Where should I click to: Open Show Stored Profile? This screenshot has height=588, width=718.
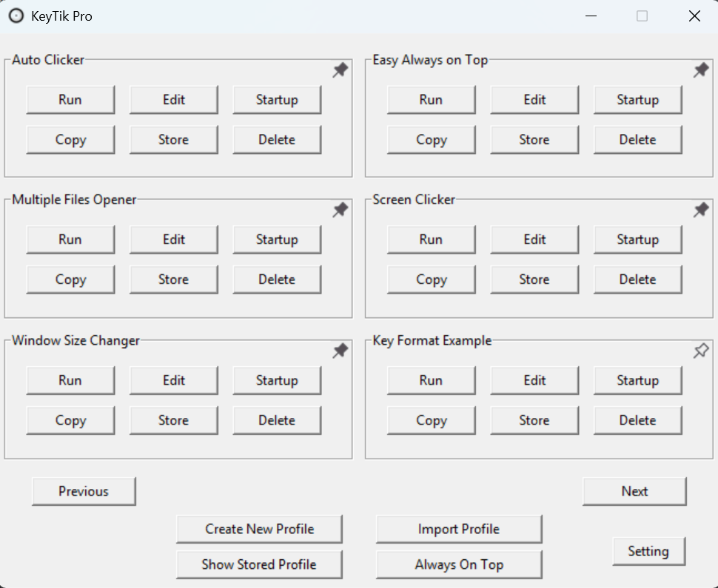coord(260,564)
